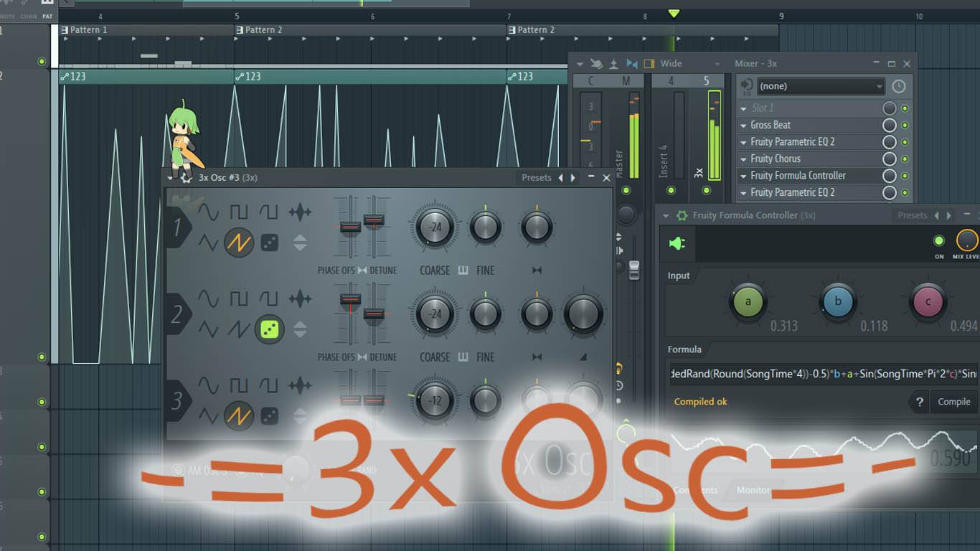
Task: Select noise dice shape for oscillator 1
Action: point(269,242)
